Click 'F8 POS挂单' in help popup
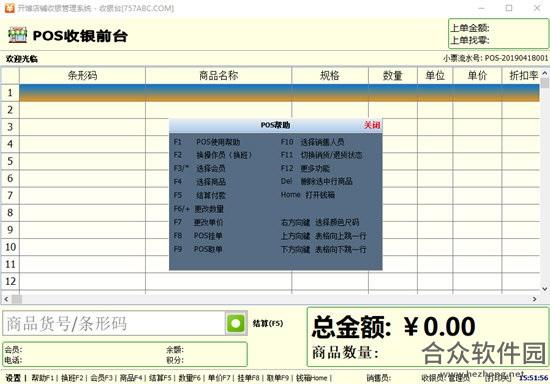Screen dimensions: 550x384 [198, 236]
